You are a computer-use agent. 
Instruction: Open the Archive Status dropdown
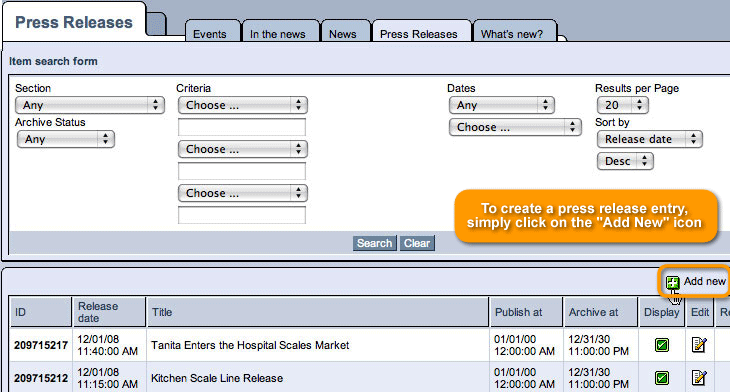[66, 139]
